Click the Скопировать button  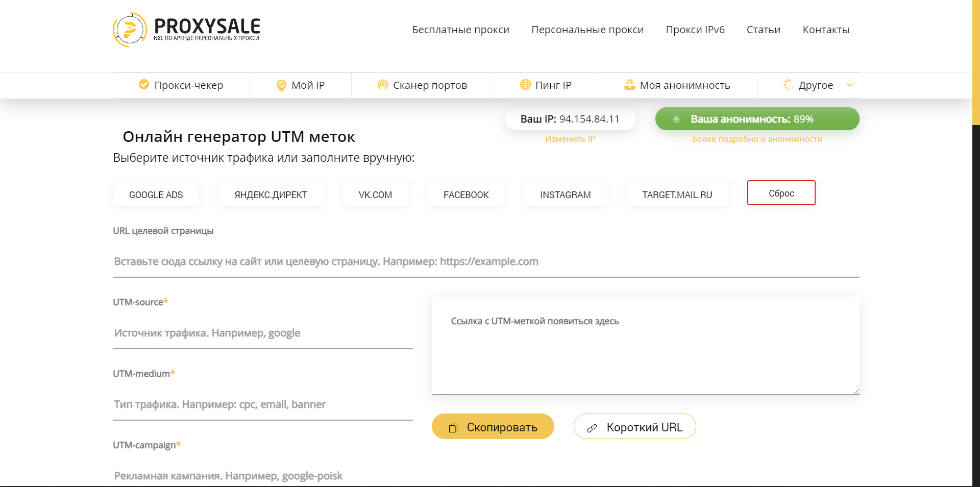pyautogui.click(x=493, y=426)
